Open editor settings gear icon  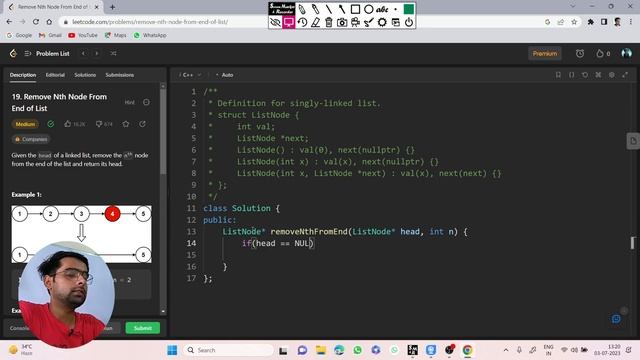pyautogui.click(x=611, y=75)
